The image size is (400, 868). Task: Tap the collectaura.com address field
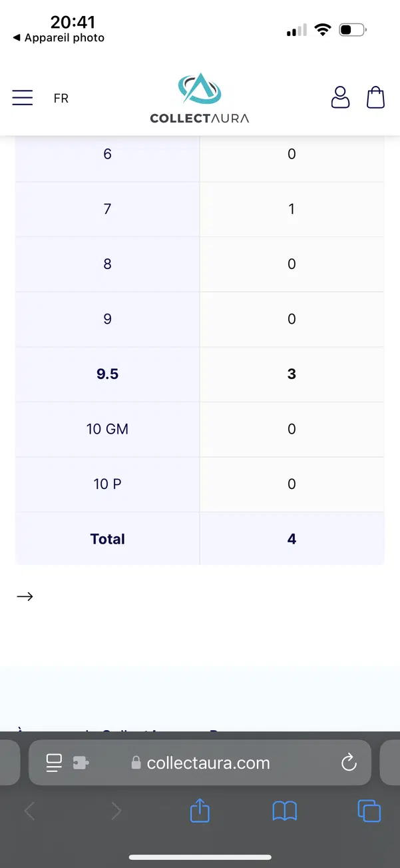pyautogui.click(x=208, y=763)
